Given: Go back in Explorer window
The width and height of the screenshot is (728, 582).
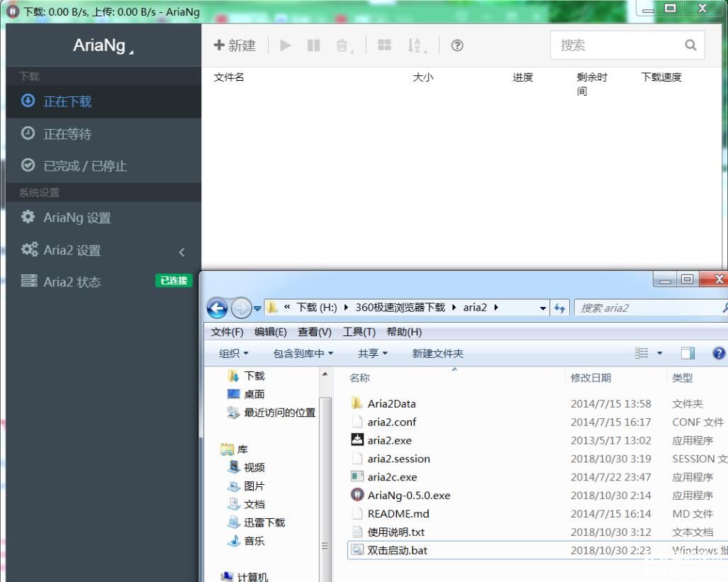Looking at the screenshot, I should [217, 308].
